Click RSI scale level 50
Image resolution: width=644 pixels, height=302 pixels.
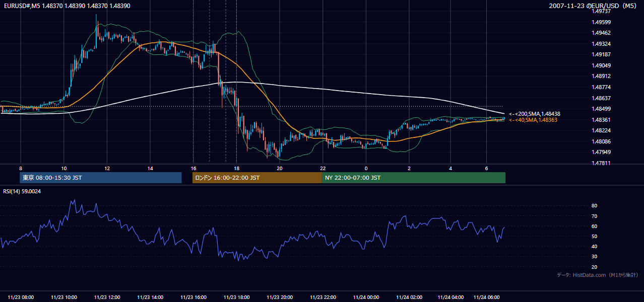tap(594, 237)
